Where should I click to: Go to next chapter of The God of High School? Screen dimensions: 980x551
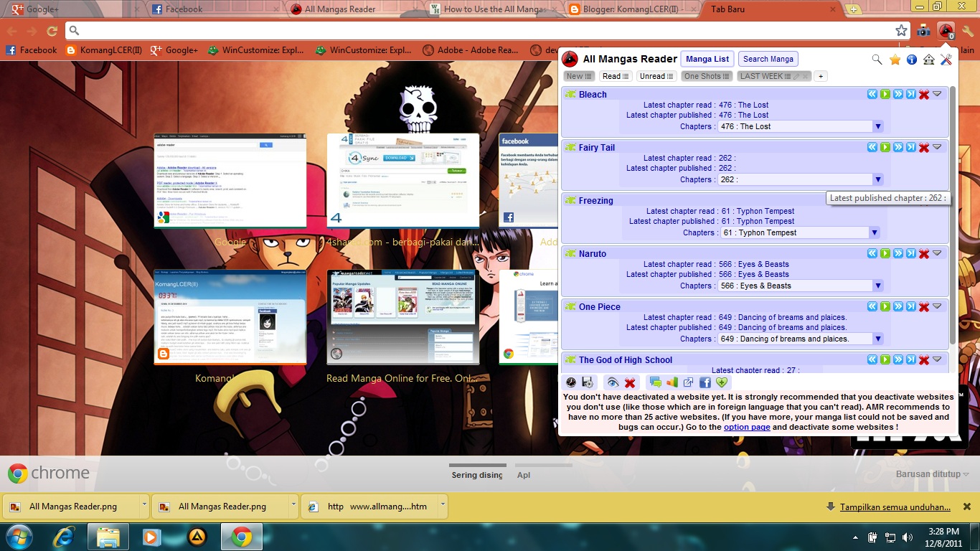(898, 359)
